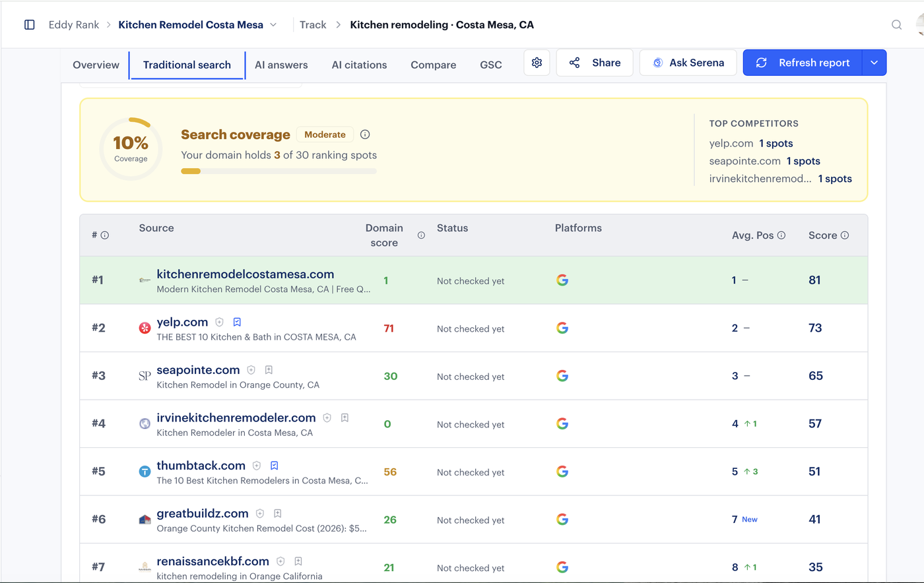Viewport: 924px width, 583px height.
Task: Toggle the thumbtack.com bookmark
Action: point(275,466)
